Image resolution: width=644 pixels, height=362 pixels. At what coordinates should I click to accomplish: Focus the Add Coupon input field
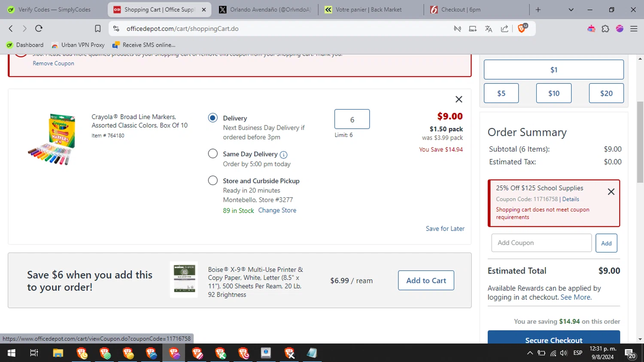pos(541,243)
